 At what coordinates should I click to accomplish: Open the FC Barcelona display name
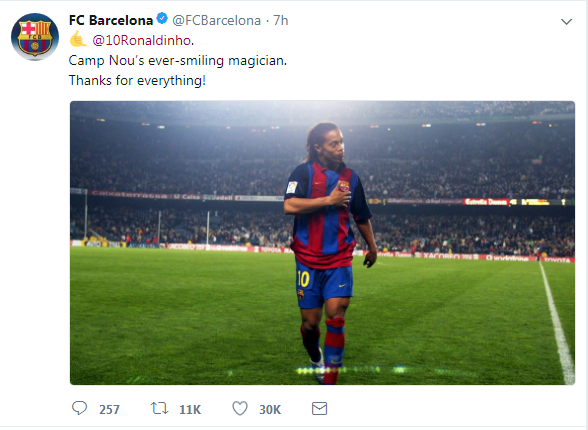[x=111, y=20]
